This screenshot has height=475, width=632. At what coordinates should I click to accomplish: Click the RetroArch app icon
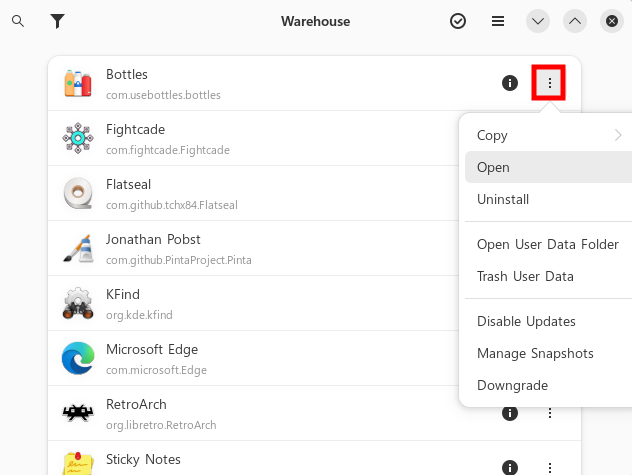click(78, 413)
